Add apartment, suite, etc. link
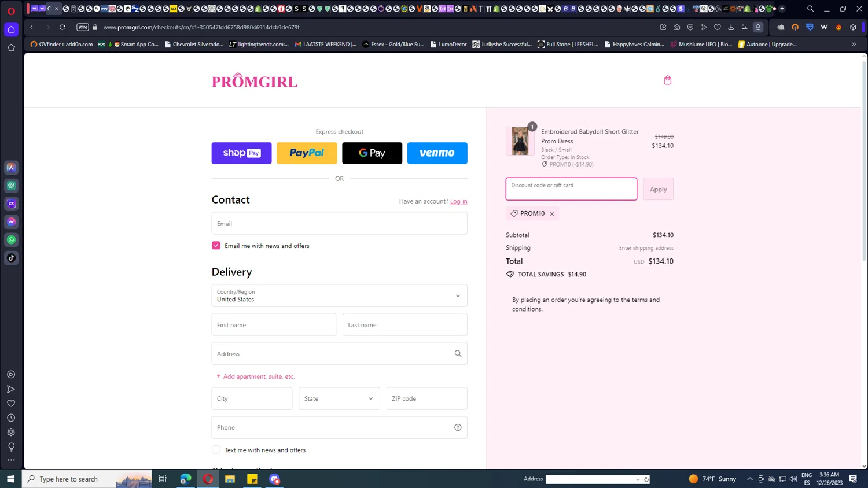Viewport: 868px width, 488px height. point(255,376)
